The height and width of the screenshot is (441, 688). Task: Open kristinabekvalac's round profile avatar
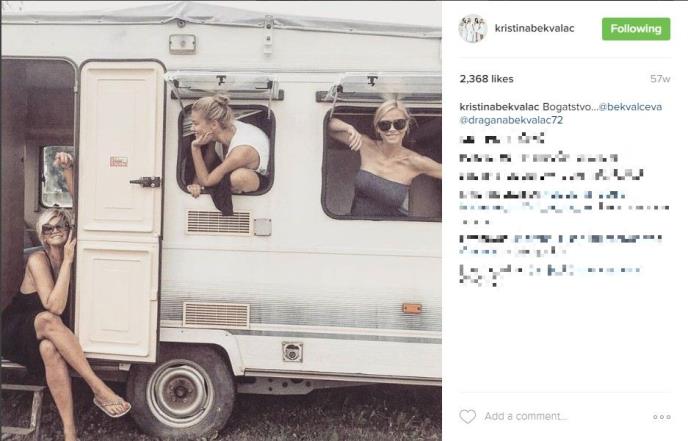473,29
